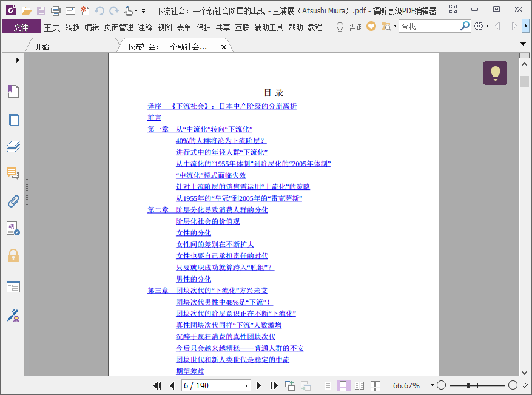
Task: Select facing pages view mode
Action: tap(359, 385)
